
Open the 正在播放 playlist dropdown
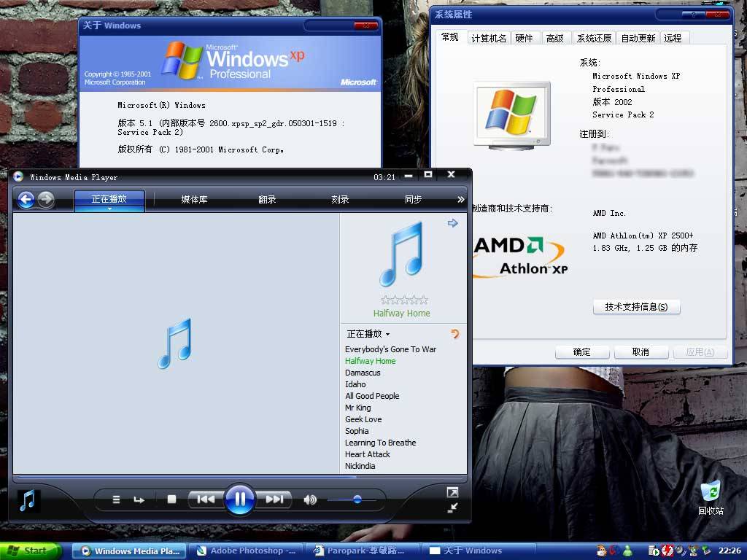368,334
